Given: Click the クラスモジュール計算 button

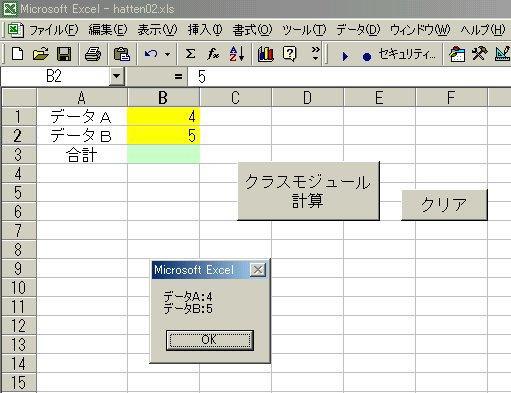Looking at the screenshot, I should pyautogui.click(x=309, y=191).
